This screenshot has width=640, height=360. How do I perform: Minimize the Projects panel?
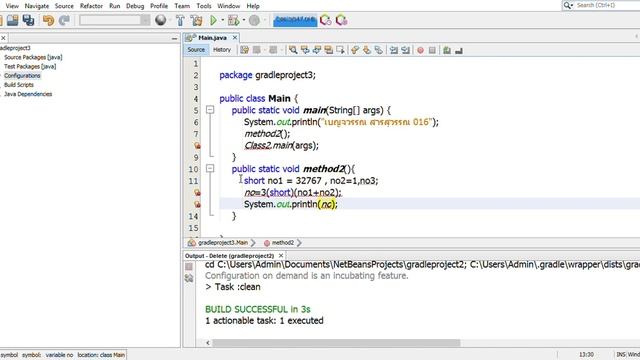coord(175,38)
